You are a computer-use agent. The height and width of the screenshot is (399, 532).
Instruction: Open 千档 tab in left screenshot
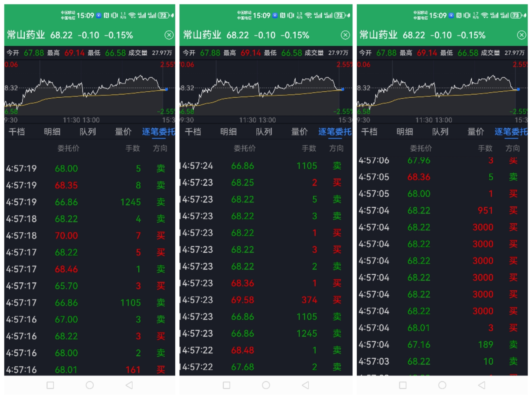click(17, 132)
